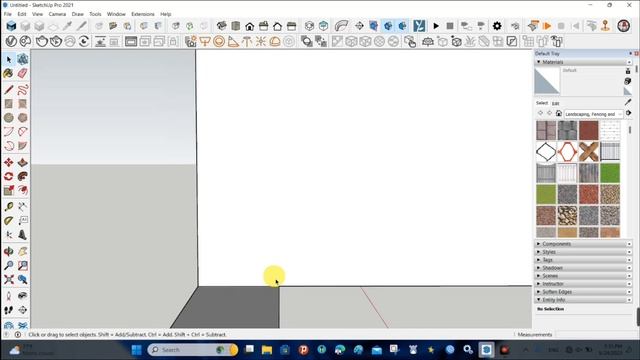The width and height of the screenshot is (640, 360).
Task: Pick the bright green grass material swatch
Action: 610,173
